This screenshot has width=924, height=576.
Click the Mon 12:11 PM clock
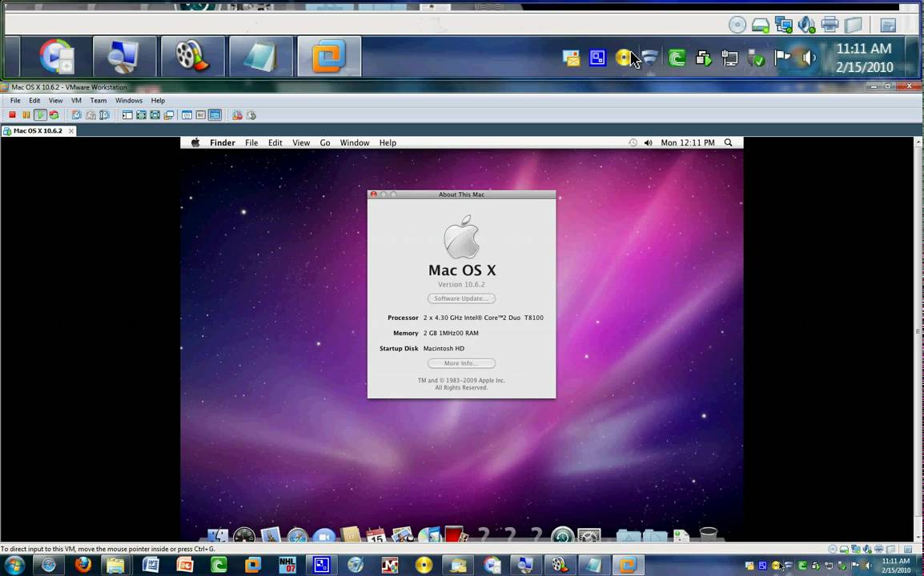pos(688,142)
